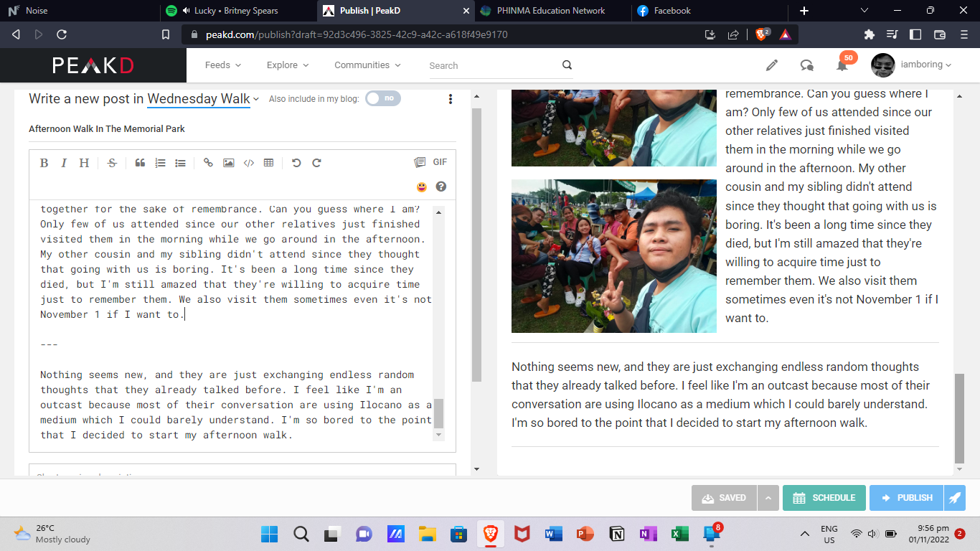Insert an image into the post

point(228,163)
